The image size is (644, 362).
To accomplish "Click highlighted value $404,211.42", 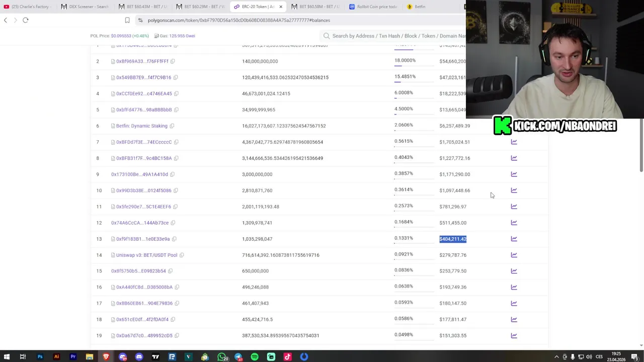I will pos(453,239).
